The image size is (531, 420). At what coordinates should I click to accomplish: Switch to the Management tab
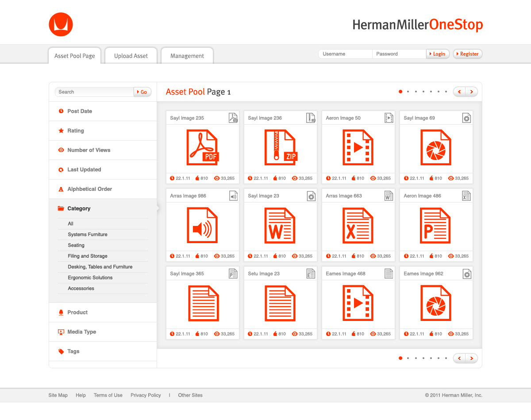coord(187,56)
